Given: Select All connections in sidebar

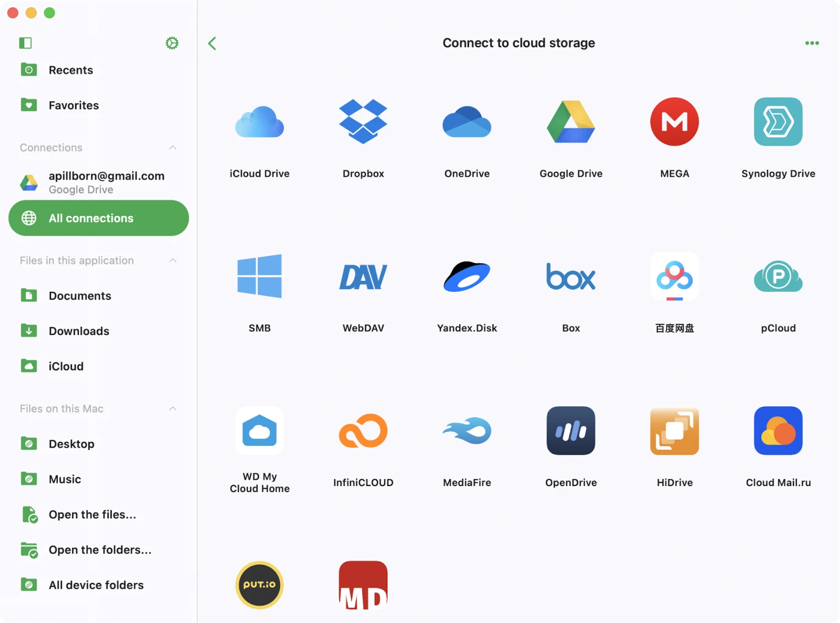Looking at the screenshot, I should point(99,218).
